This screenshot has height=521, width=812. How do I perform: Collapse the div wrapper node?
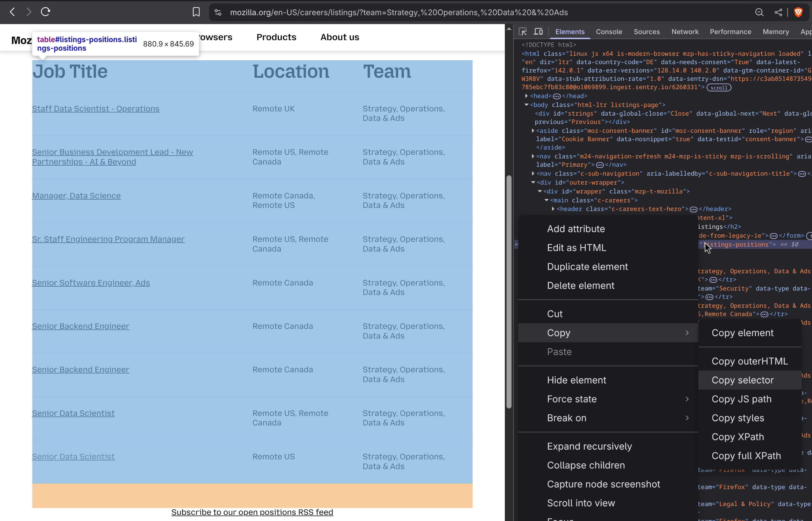pos(540,191)
